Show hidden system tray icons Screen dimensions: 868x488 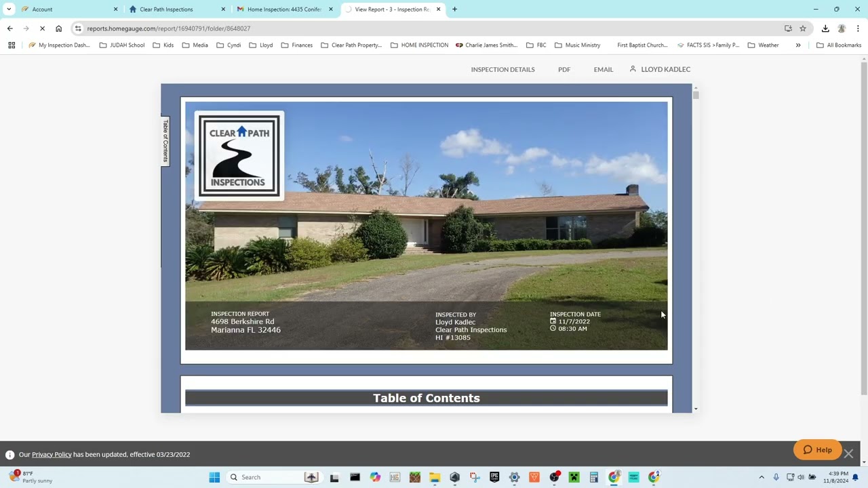[x=762, y=477]
